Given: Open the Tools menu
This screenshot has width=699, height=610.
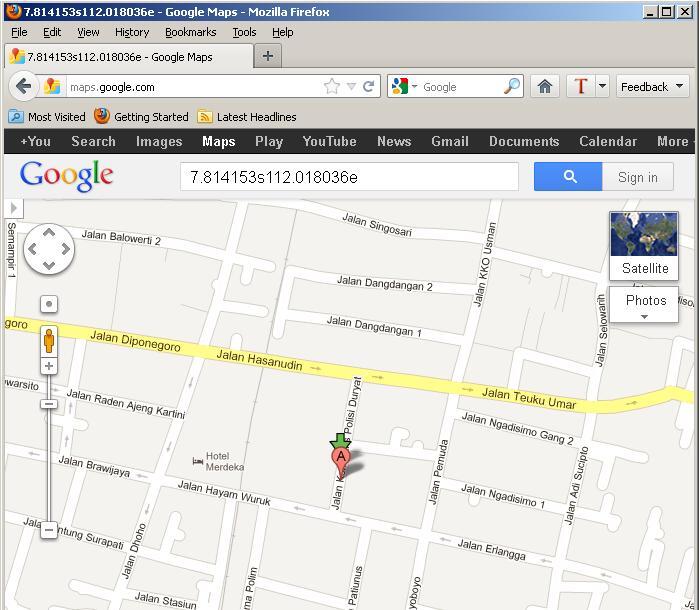Looking at the screenshot, I should pyautogui.click(x=244, y=32).
